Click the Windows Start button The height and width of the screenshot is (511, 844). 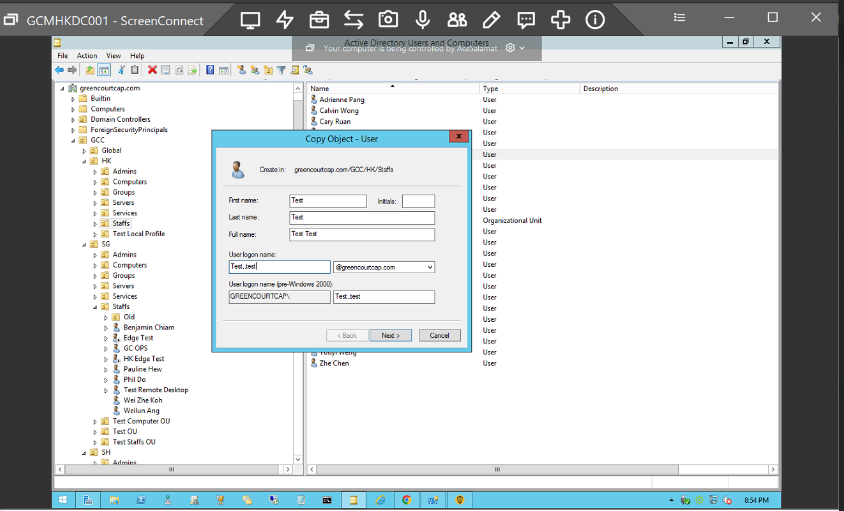63,500
